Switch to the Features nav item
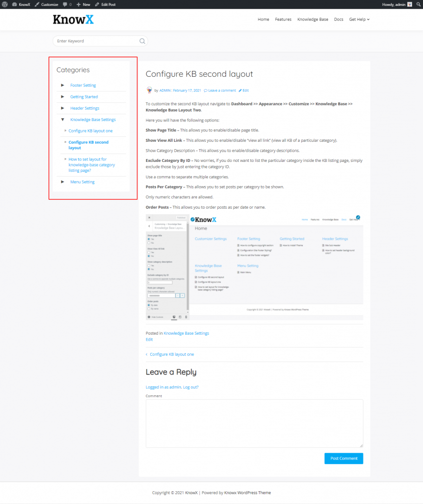The height and width of the screenshot is (504, 423). click(x=283, y=20)
